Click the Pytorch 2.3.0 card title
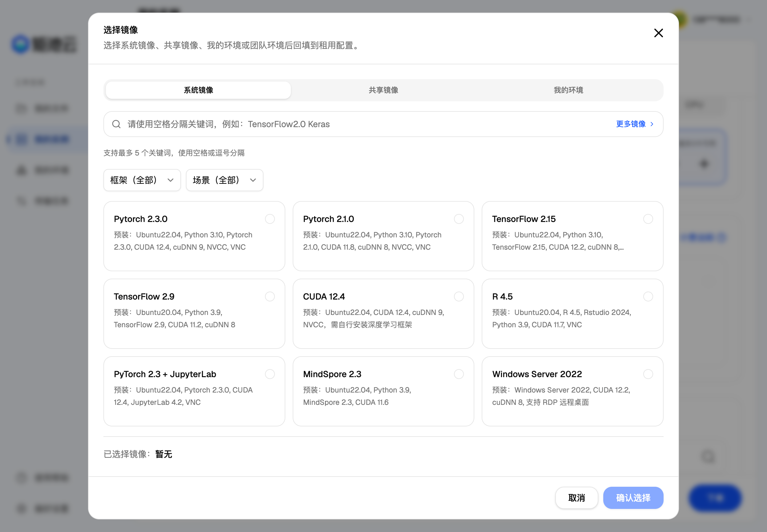The width and height of the screenshot is (767, 532). [x=141, y=219]
